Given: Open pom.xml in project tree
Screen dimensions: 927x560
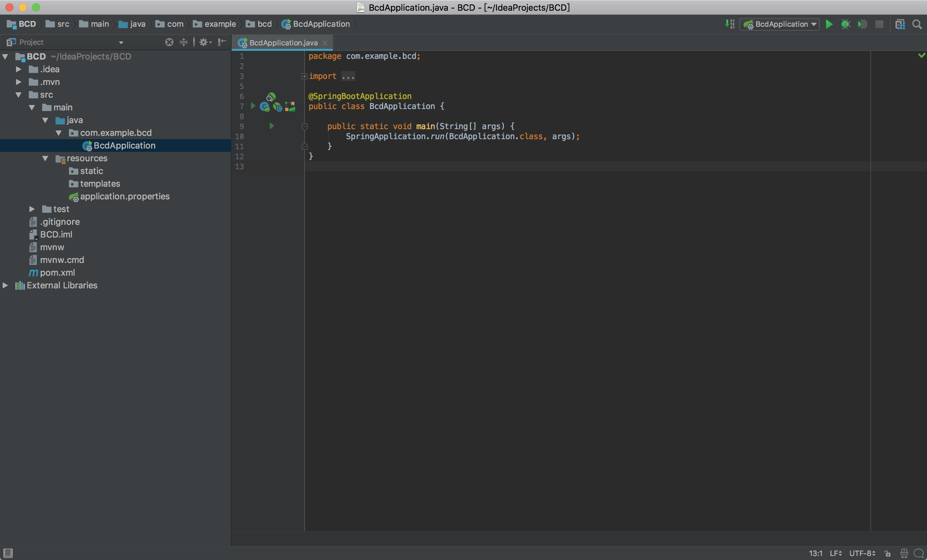Looking at the screenshot, I should [57, 273].
